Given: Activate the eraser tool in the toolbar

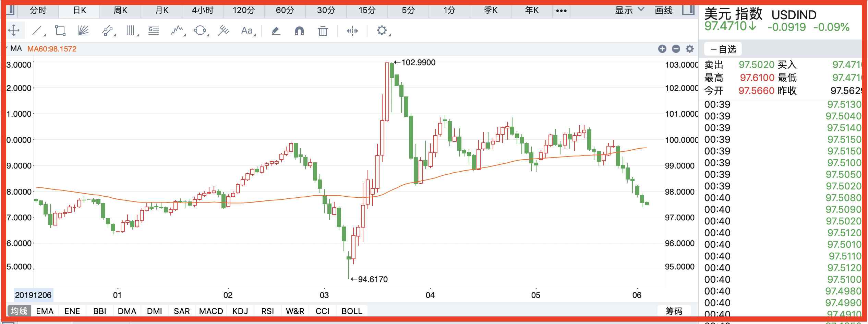Looking at the screenshot, I should [x=276, y=31].
